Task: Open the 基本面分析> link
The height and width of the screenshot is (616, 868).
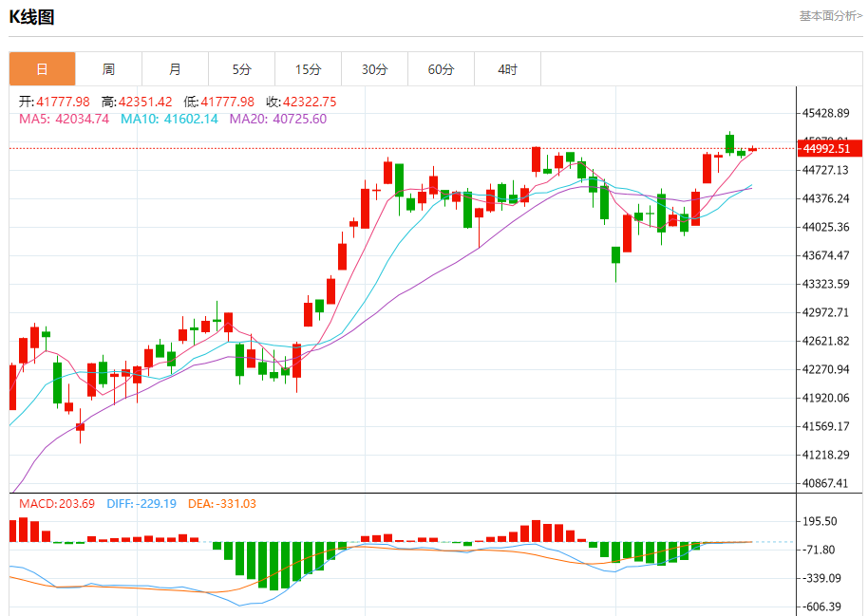Action: (830, 16)
